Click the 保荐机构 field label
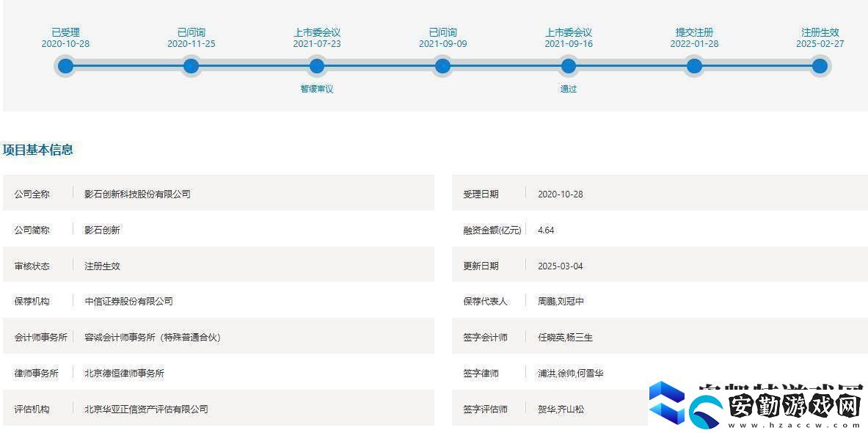868x433 pixels. pos(32,301)
